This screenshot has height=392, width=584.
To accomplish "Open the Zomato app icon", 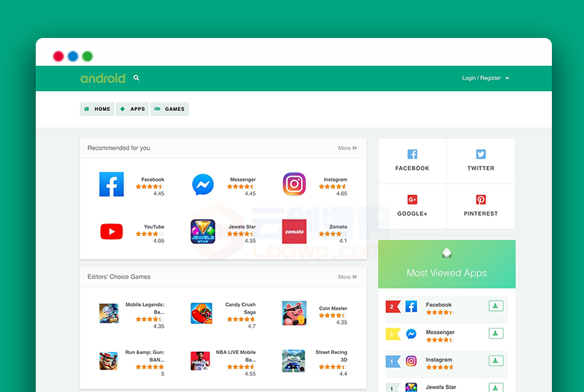I will click(x=294, y=231).
